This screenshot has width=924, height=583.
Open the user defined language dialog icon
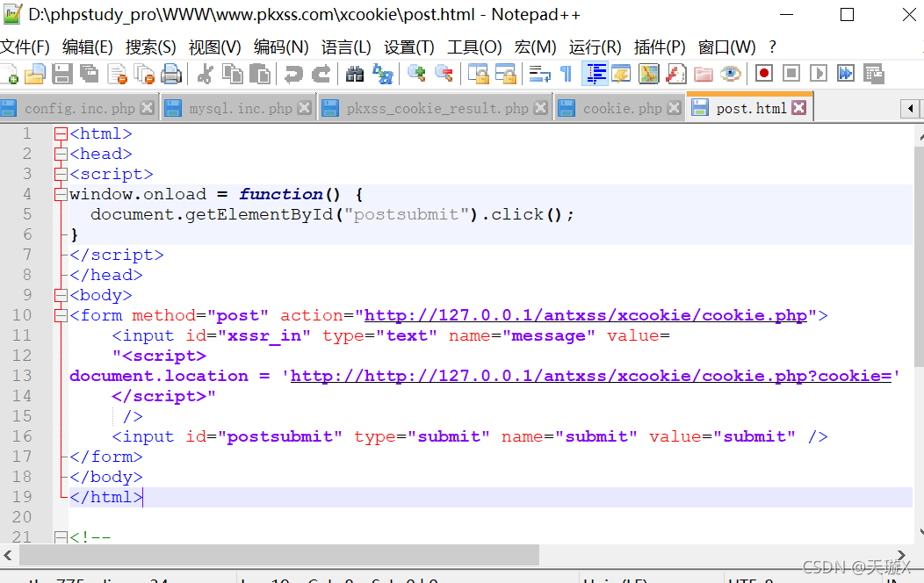click(621, 75)
